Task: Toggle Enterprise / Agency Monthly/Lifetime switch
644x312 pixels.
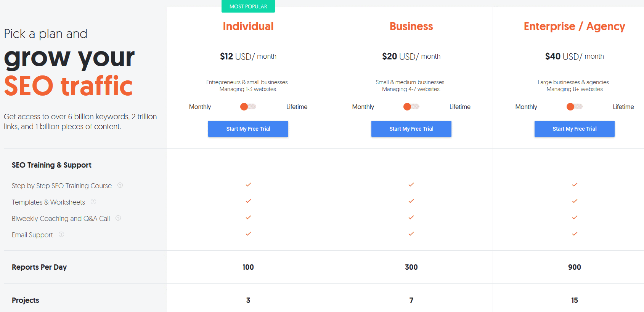Action: click(x=575, y=107)
